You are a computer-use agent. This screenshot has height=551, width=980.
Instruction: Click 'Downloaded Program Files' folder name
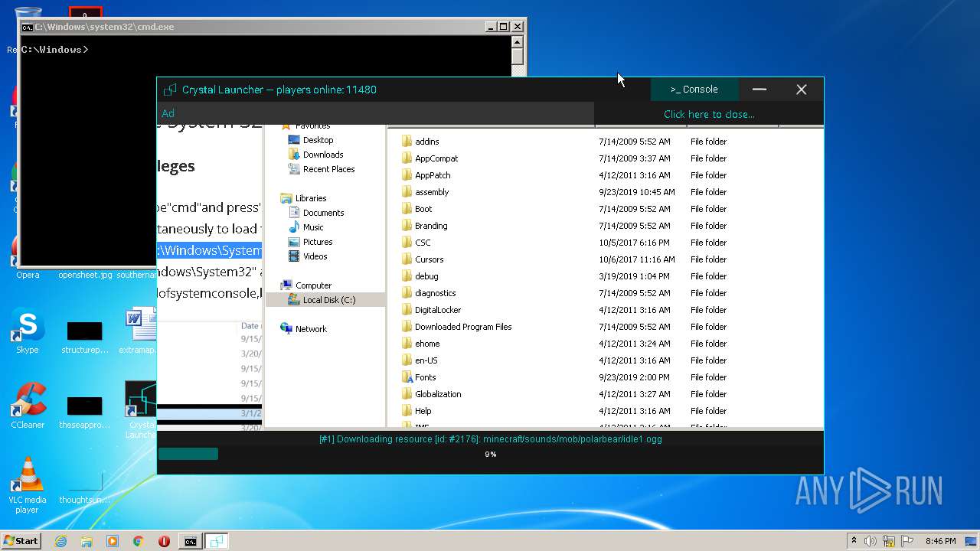463,327
